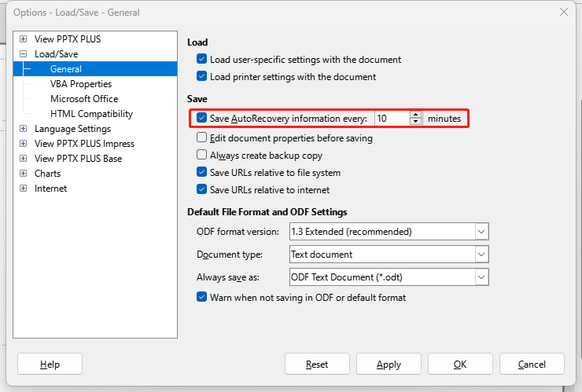Increase AutoRecovery minutes with up arrow
The width and height of the screenshot is (582, 392).
coord(416,115)
